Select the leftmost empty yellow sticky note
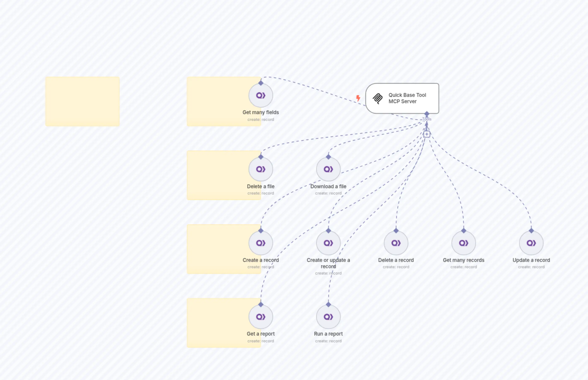 (82, 101)
